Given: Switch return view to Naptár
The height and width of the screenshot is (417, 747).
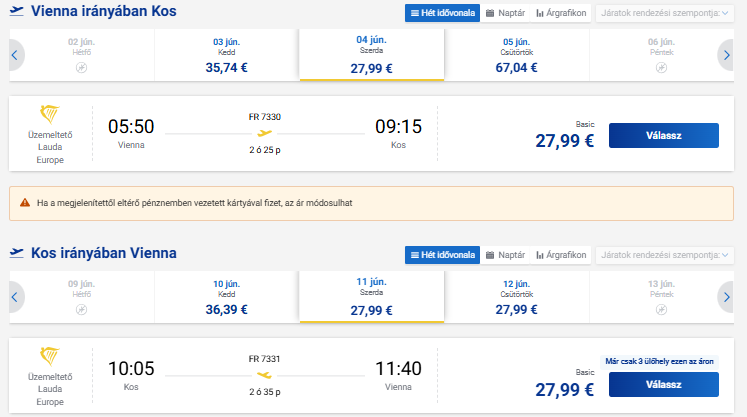Looking at the screenshot, I should pyautogui.click(x=505, y=255).
